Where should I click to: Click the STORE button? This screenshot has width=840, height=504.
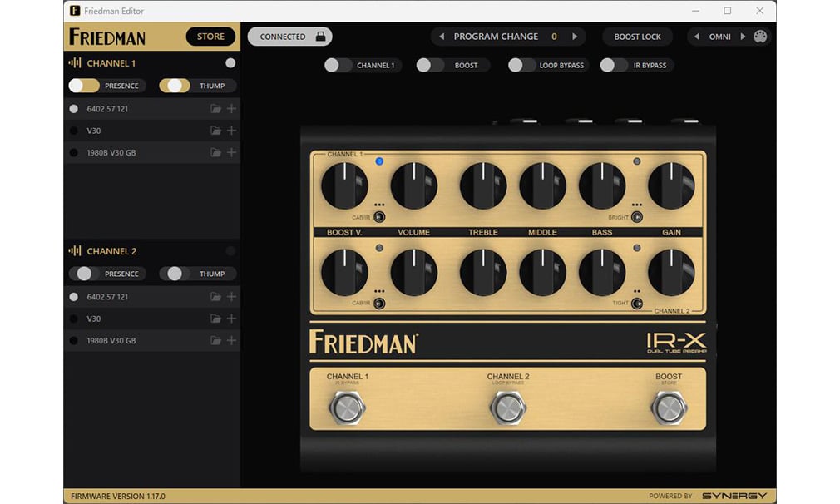(x=210, y=37)
